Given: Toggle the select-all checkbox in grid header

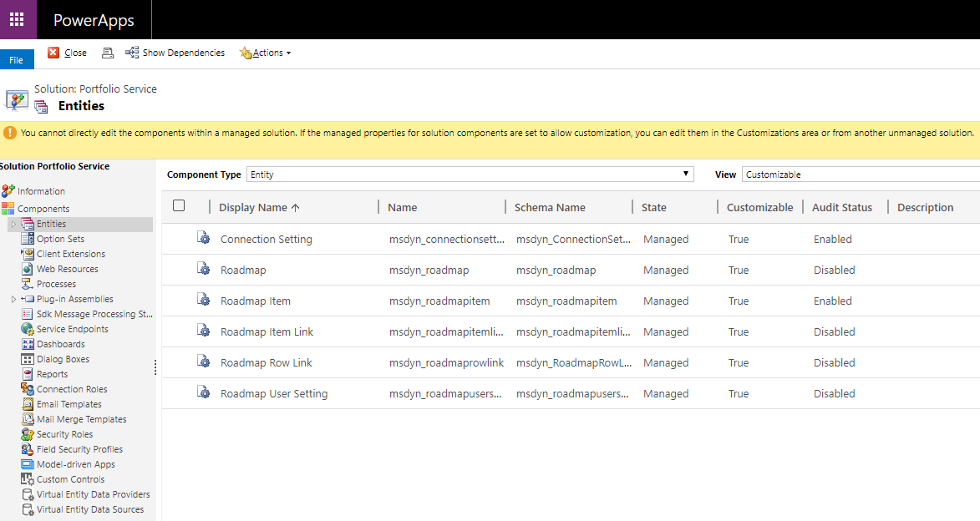Looking at the screenshot, I should click(179, 206).
